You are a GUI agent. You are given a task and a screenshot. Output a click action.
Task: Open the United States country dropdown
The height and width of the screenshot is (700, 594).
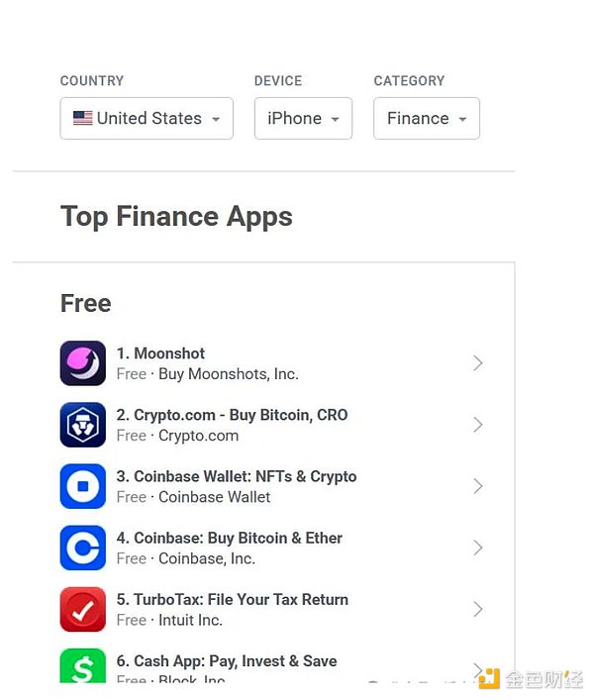[x=147, y=118]
